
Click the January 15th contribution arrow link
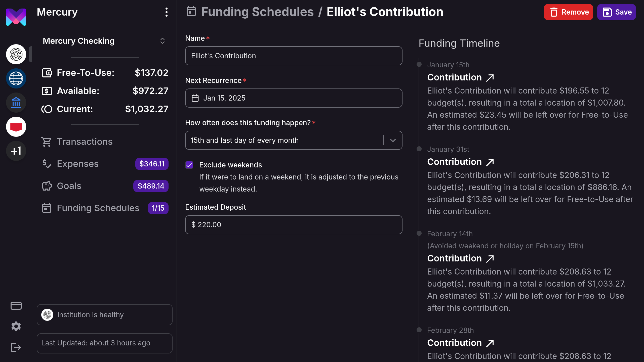[x=490, y=77]
